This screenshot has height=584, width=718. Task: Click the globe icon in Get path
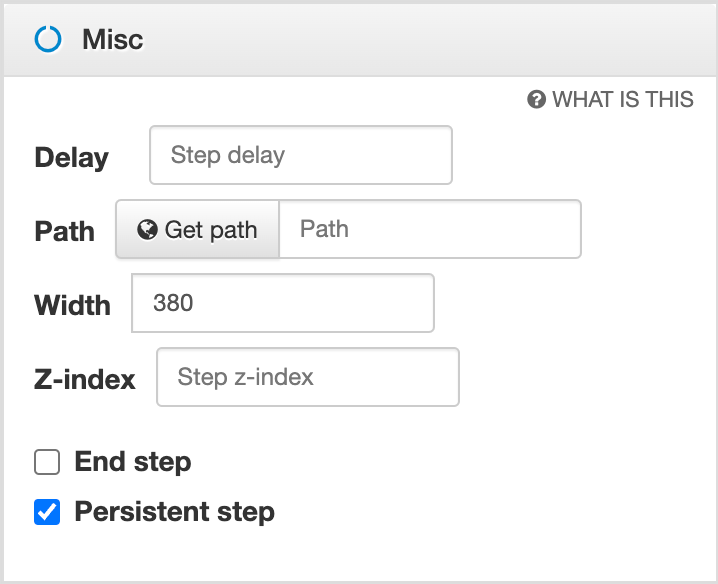coord(148,230)
